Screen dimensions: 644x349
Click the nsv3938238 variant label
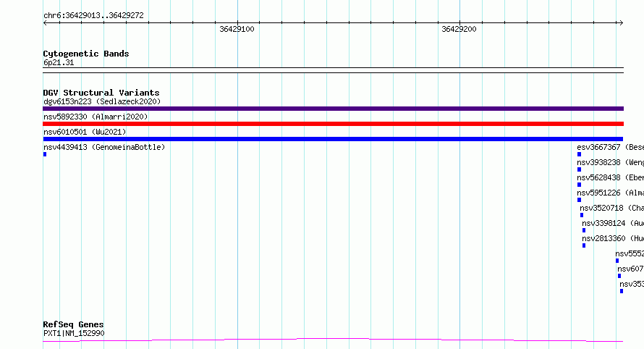click(610, 162)
